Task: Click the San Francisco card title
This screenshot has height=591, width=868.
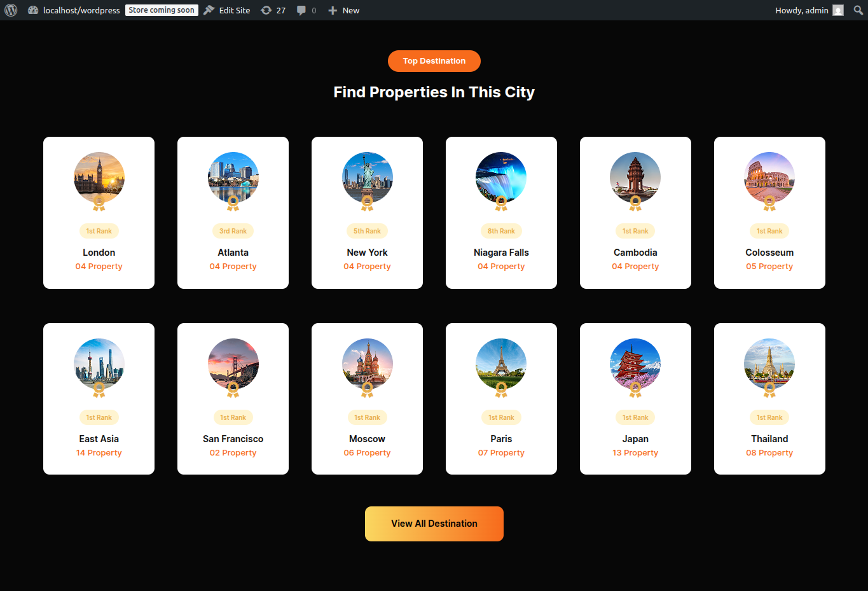Action: 233,439
